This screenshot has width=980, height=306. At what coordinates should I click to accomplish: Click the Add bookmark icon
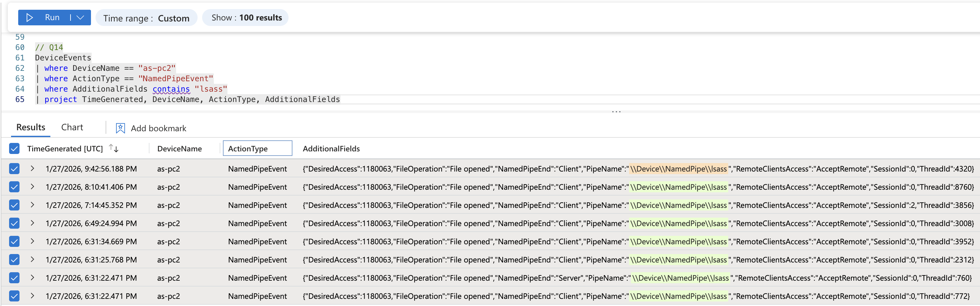pos(120,128)
